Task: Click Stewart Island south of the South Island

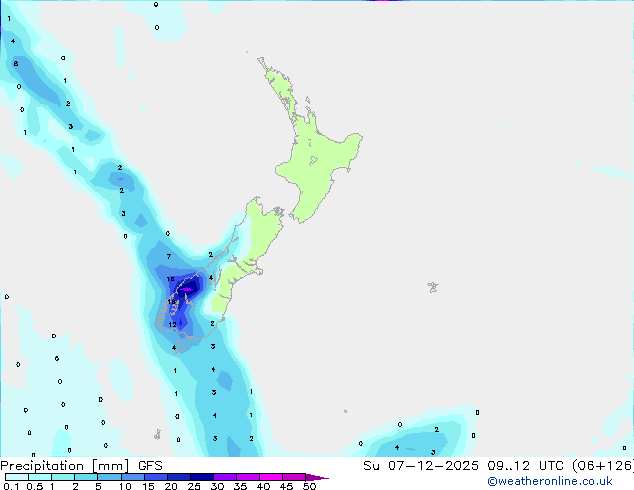Action: 181,348
